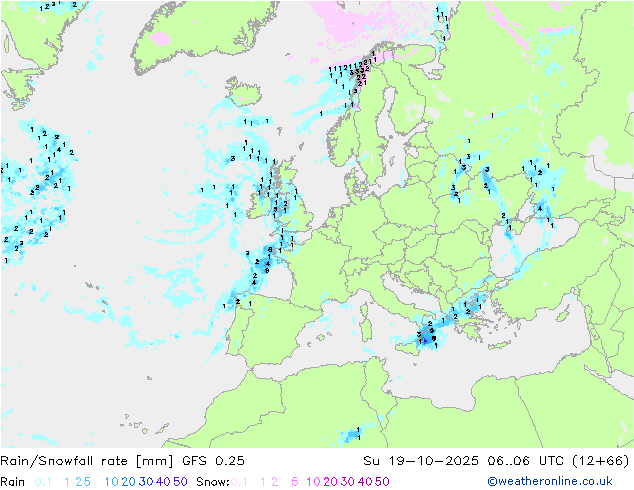The image size is (634, 490).
Task: Pick the Snow 5 legend color value
Action: coord(295,482)
